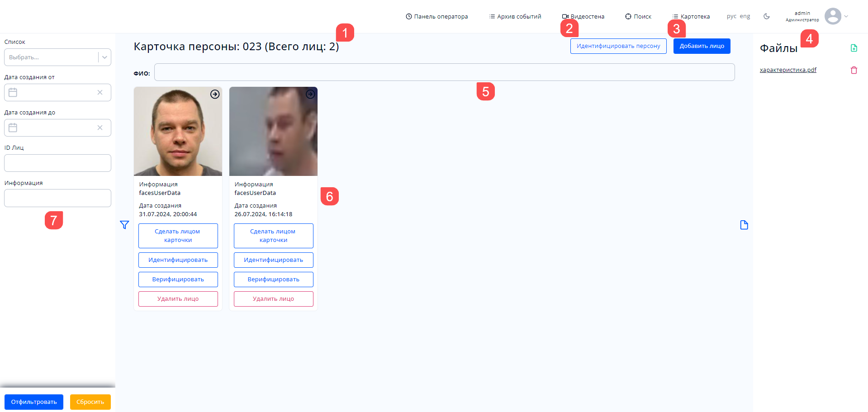
Task: Click Верифицировать for the 26.07.2024 face
Action: pyautogui.click(x=273, y=279)
